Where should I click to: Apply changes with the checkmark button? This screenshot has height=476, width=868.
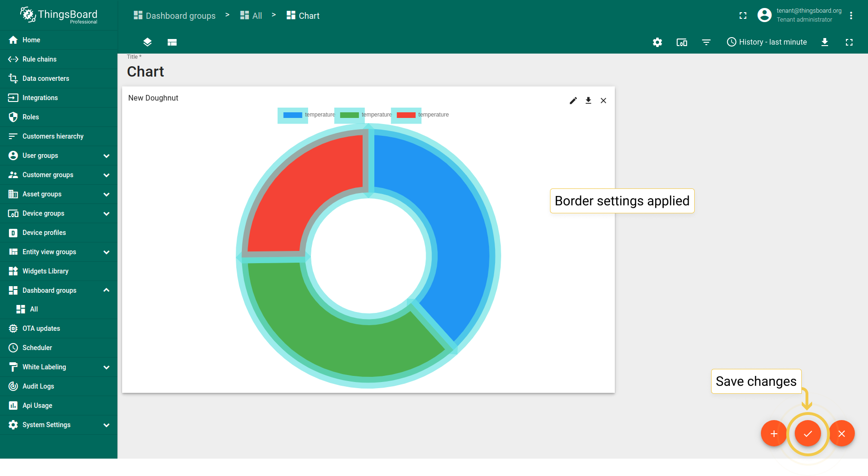click(x=808, y=433)
